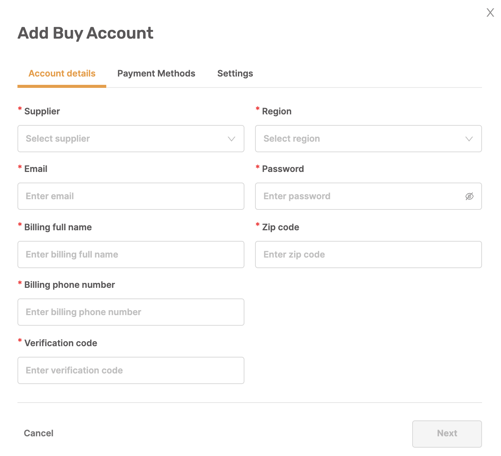Click the Supplier field label
The height and width of the screenshot is (456, 501).
coord(42,111)
